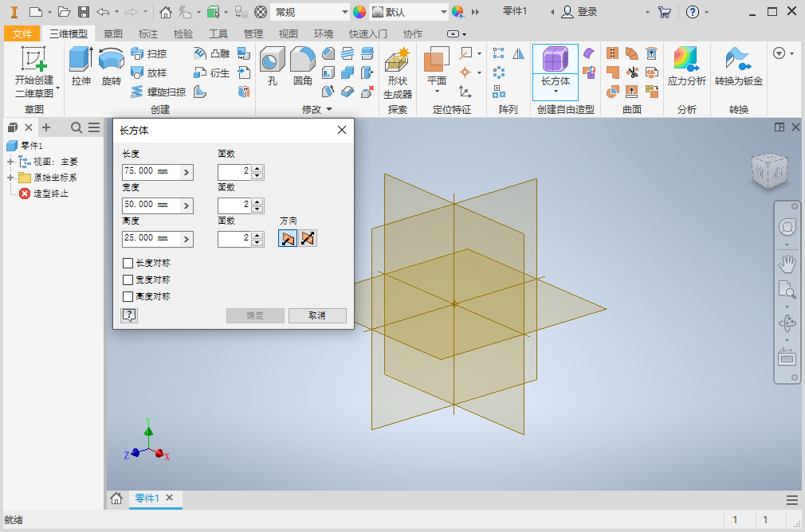Click the 取消 button in the dialog
The height and width of the screenshot is (532, 805).
(317, 315)
